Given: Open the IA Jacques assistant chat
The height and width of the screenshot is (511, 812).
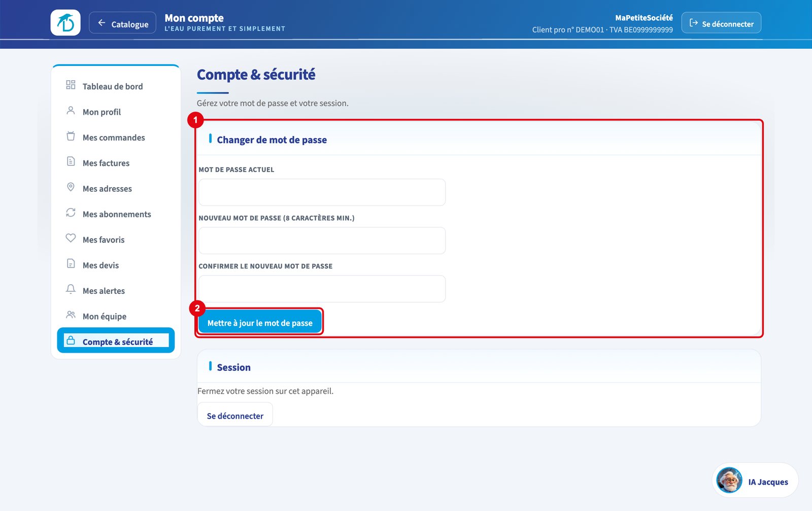Looking at the screenshot, I should pos(755,480).
